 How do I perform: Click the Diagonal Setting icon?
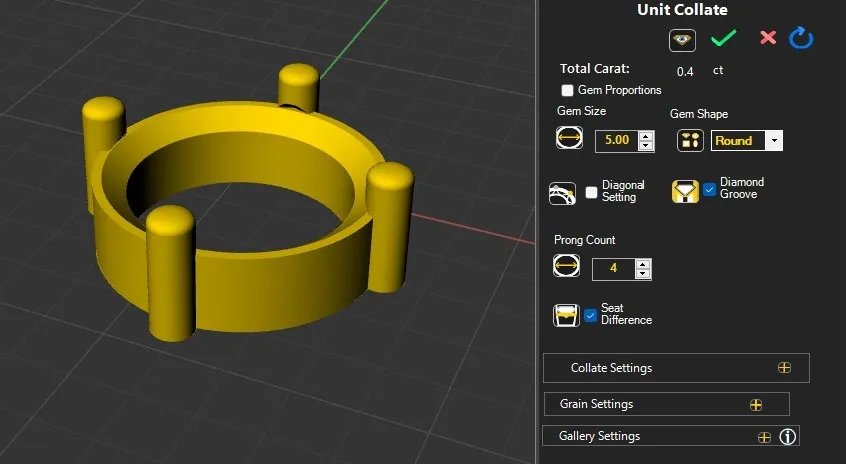(x=563, y=193)
